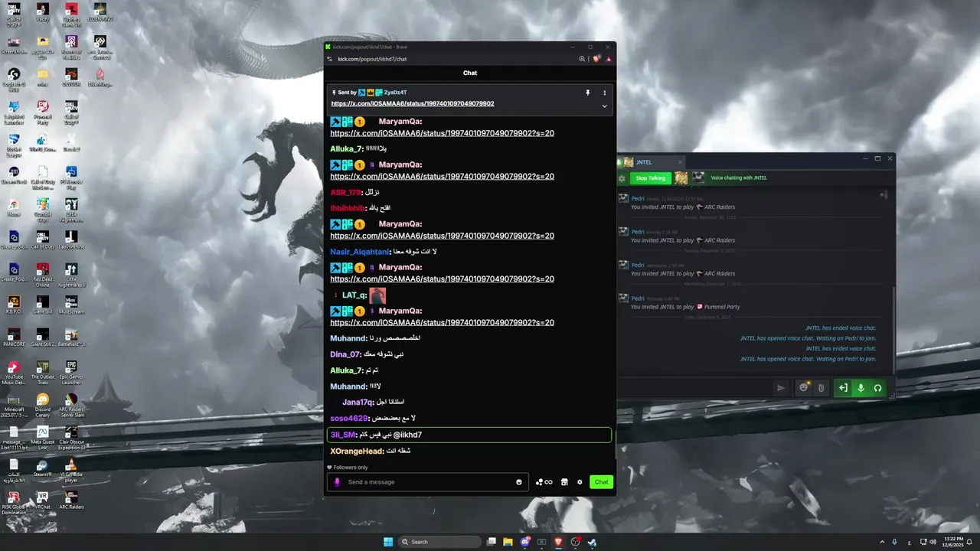Click attachment paperclip in Steam chat
Image resolution: width=980 pixels, height=551 pixels.
[x=821, y=388]
